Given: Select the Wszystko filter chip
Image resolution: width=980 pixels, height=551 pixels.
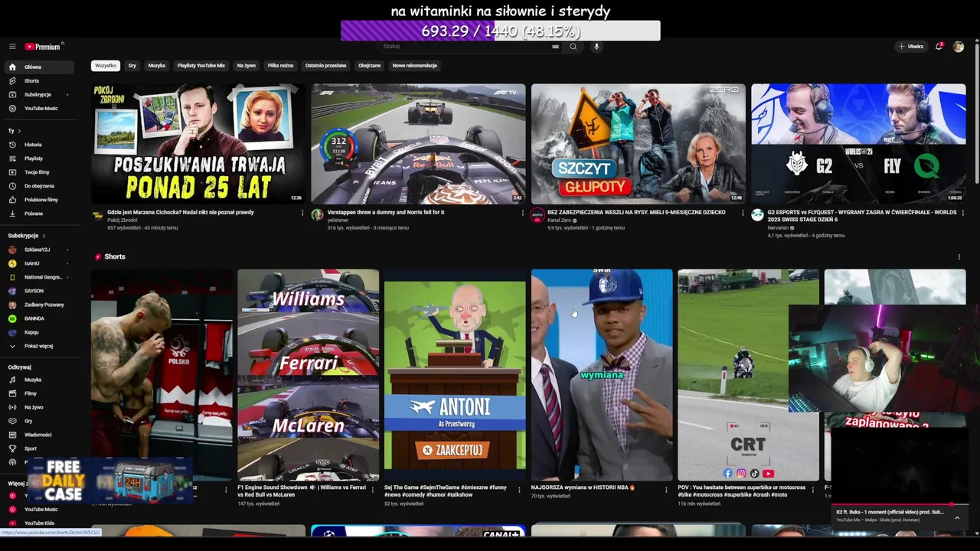Looking at the screenshot, I should (106, 66).
